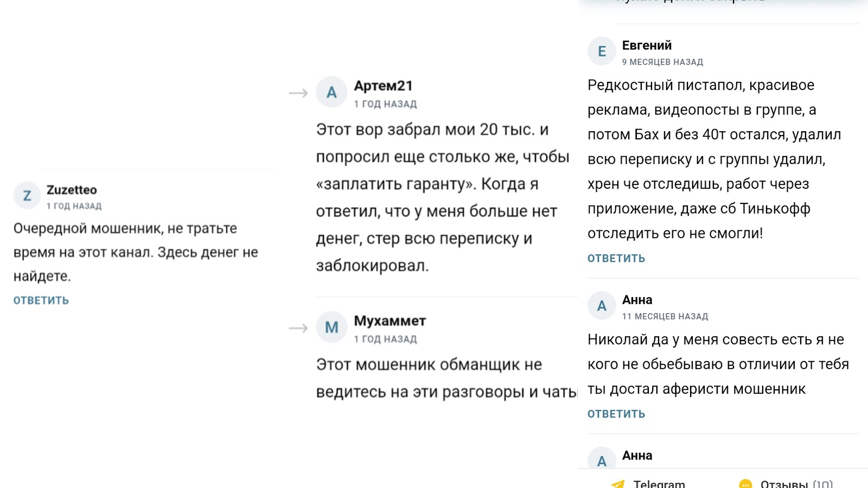This screenshot has width=868, height=488.
Task: Click the reply arrow beside Артем21's comment
Action: [298, 93]
